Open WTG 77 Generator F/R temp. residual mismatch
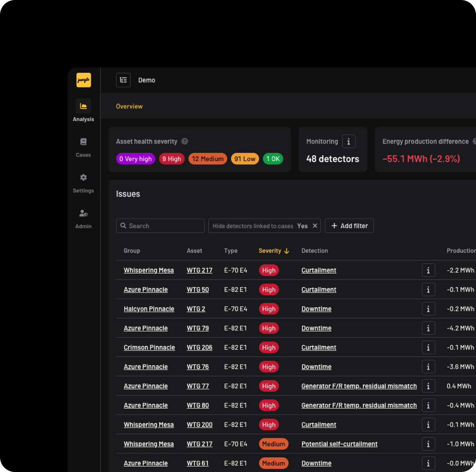Viewport: 476px width, 472px height. [x=359, y=386]
